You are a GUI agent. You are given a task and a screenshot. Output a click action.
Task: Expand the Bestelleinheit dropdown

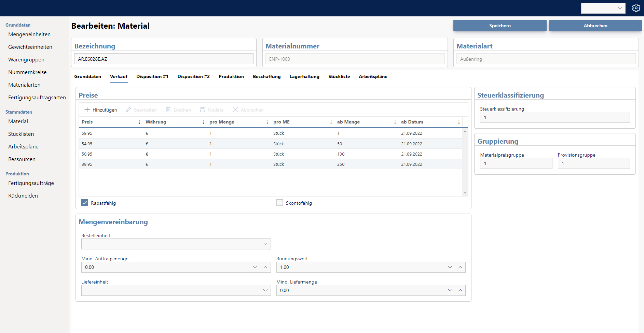[265, 244]
